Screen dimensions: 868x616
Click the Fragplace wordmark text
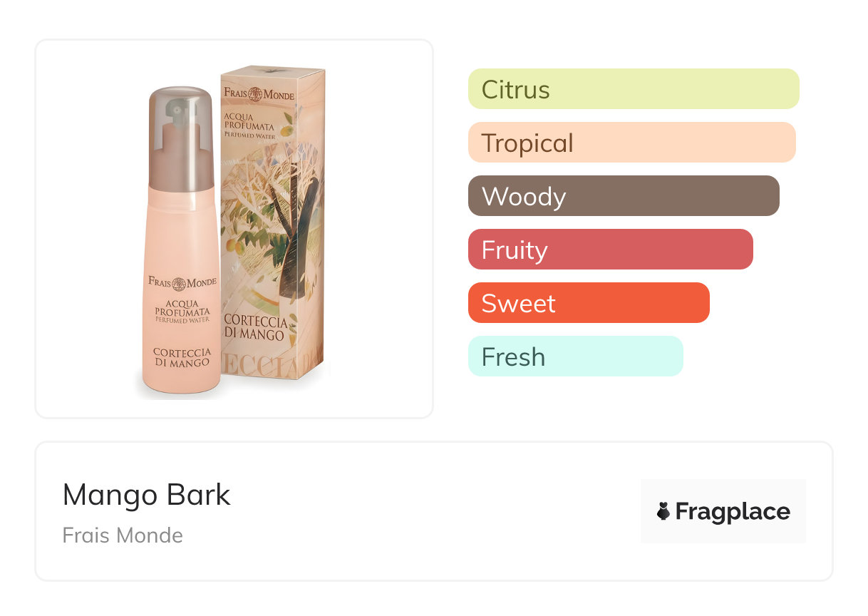(733, 511)
